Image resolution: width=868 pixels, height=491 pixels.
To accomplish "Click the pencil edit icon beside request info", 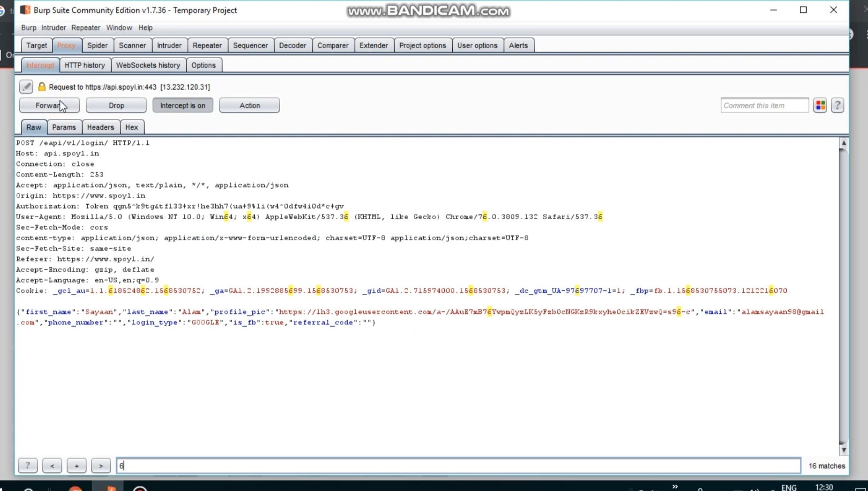I will (26, 86).
